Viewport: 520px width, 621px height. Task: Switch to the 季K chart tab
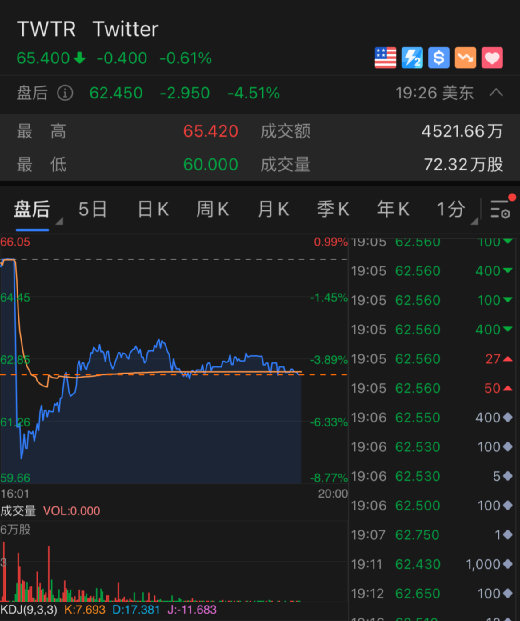point(333,209)
